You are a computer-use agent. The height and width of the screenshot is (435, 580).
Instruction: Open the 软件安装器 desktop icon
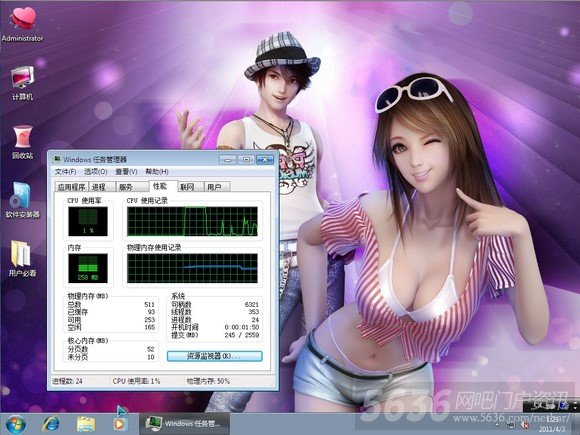click(x=22, y=200)
